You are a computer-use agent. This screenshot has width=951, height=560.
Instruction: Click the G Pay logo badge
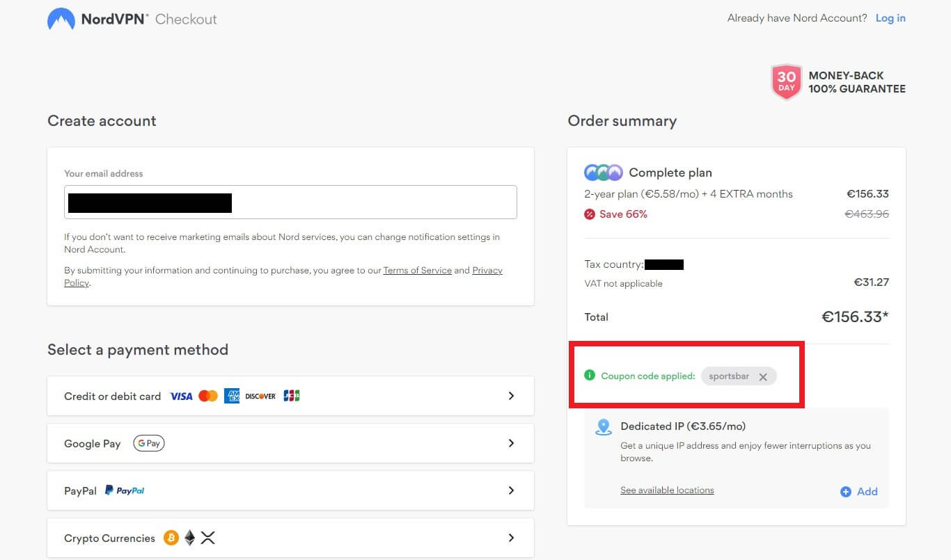click(149, 443)
